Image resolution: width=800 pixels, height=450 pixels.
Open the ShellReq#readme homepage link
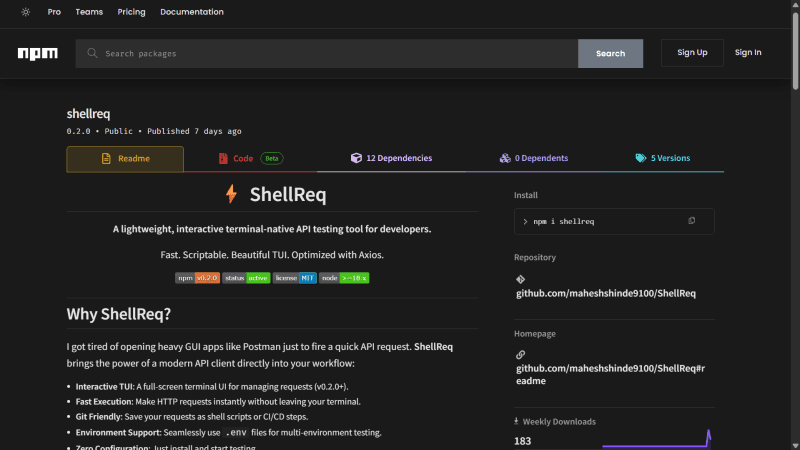tap(610, 374)
